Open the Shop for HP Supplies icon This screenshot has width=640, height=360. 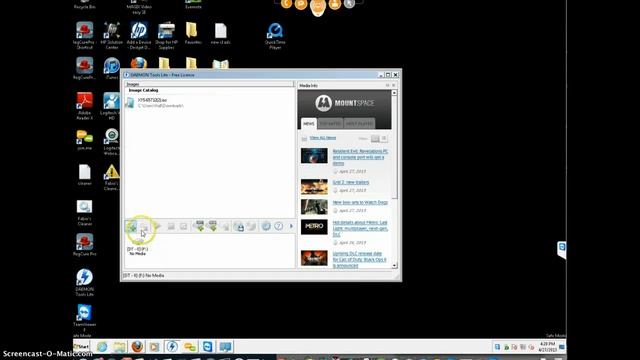[166, 36]
